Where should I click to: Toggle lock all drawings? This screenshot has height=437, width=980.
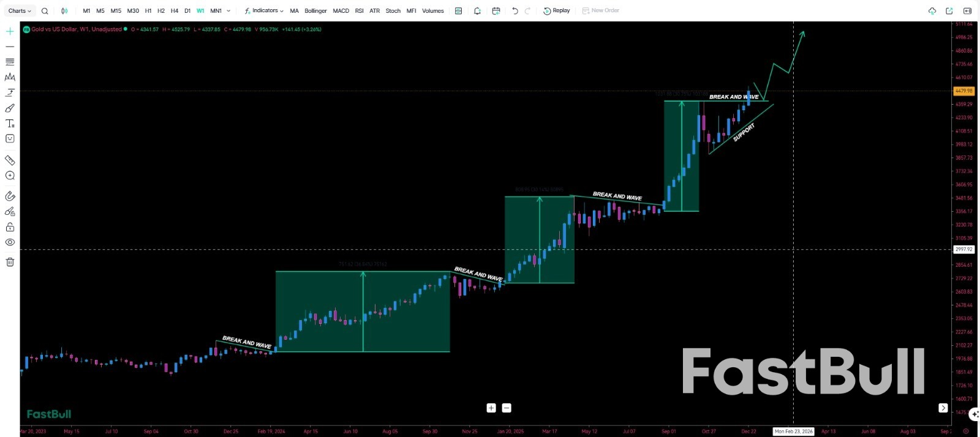(10, 227)
